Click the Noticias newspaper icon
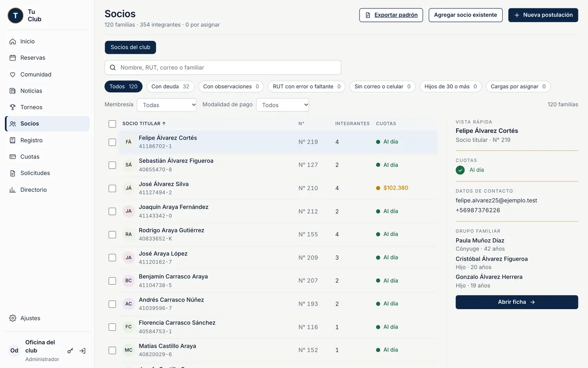This screenshot has height=368, width=588. (x=13, y=91)
